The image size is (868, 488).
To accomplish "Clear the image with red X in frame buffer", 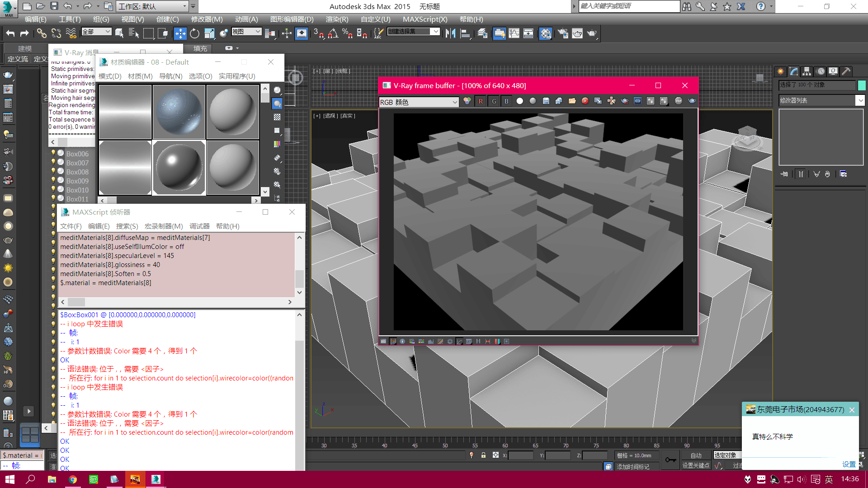I will point(585,101).
